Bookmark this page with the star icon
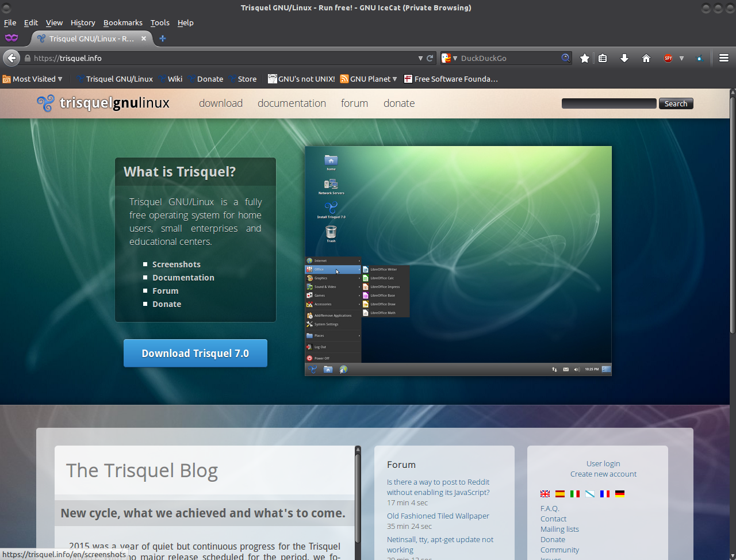Image resolution: width=736 pixels, height=560 pixels. coord(585,58)
